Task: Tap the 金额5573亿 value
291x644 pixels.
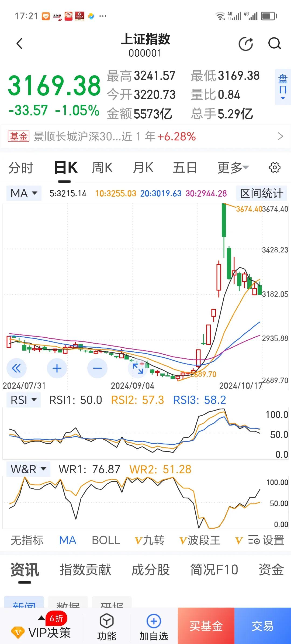Action: tap(140, 114)
